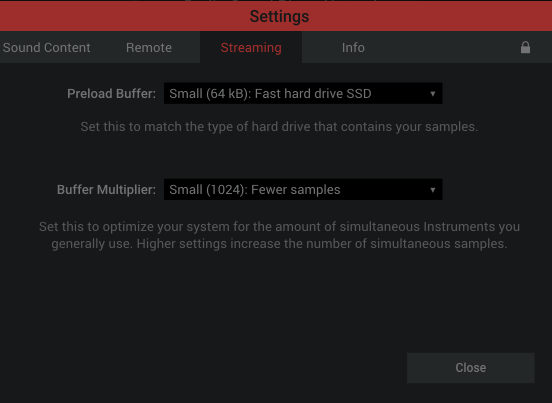Click the hard drive type hint text
The width and height of the screenshot is (552, 403).
click(x=279, y=127)
